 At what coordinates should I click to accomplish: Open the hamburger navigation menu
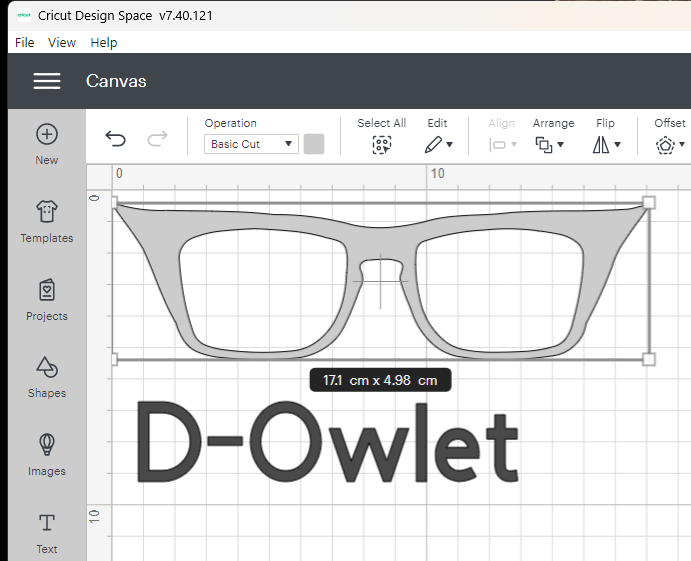(47, 81)
